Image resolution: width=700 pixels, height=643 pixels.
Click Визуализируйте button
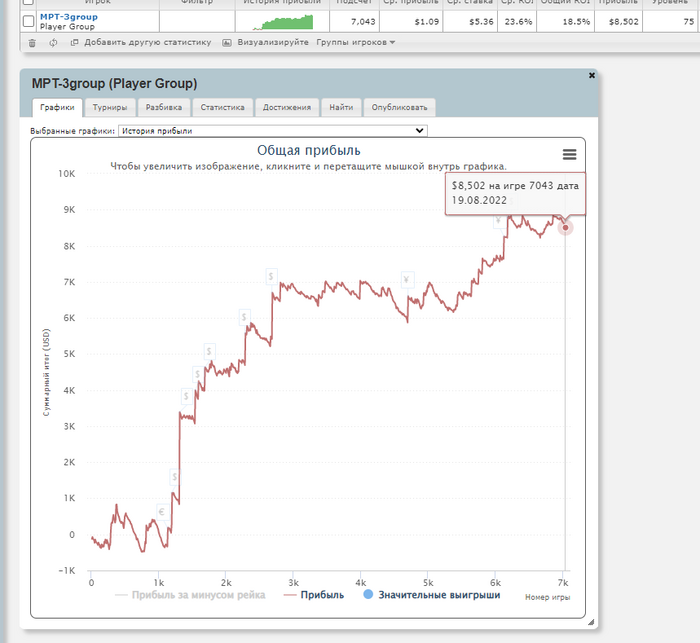[x=273, y=42]
